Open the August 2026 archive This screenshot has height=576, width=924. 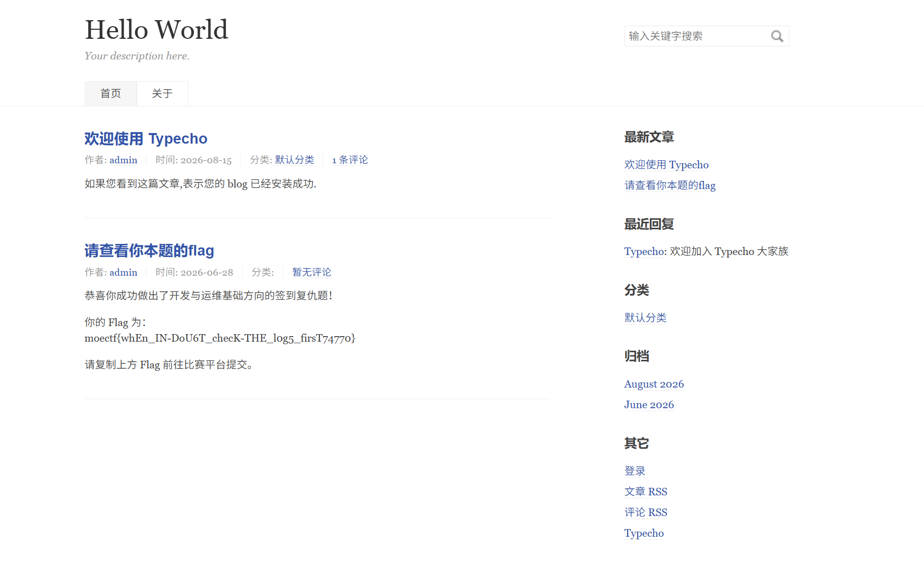point(654,384)
